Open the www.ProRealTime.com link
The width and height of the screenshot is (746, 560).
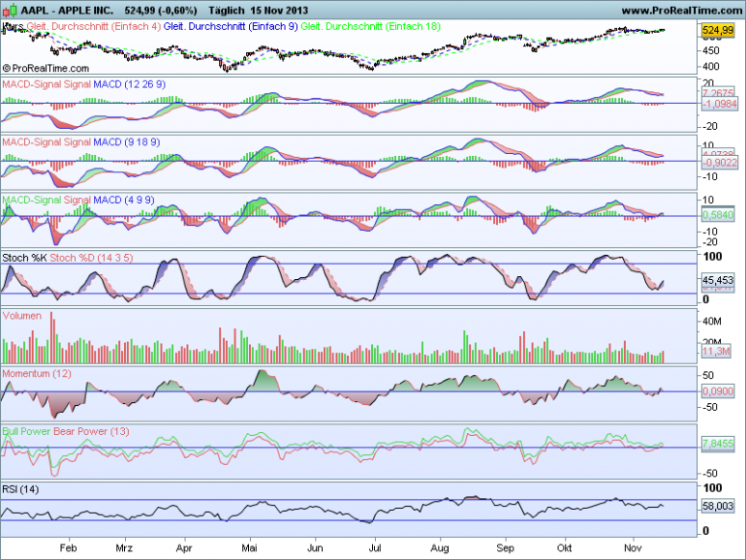pyautogui.click(x=682, y=11)
